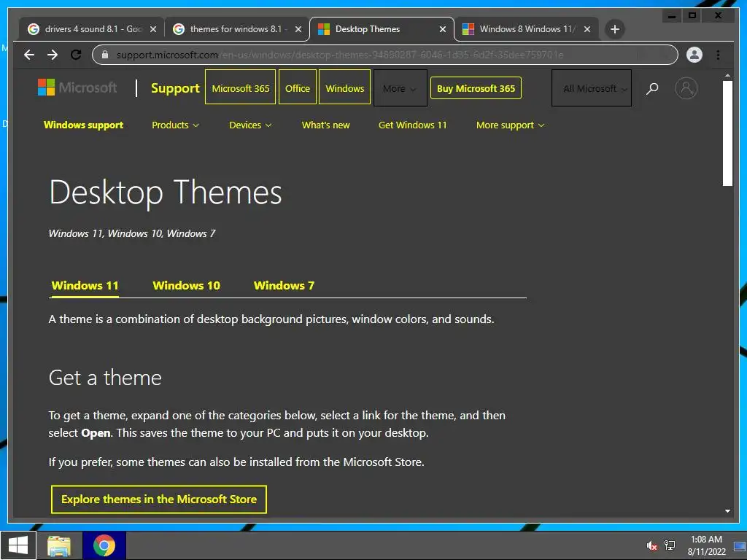Select the Windows 10 content tab
Screen dimensions: 747x560
(x=186, y=286)
